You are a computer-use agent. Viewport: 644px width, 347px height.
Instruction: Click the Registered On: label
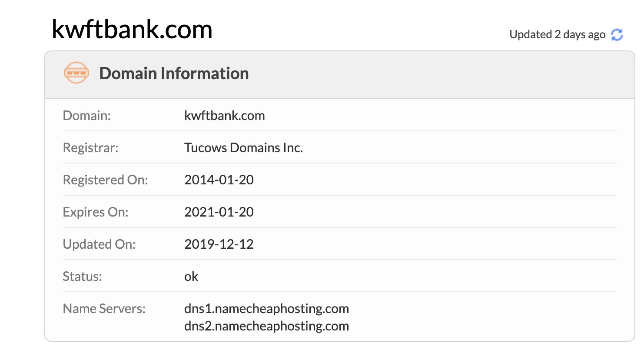[x=106, y=180]
